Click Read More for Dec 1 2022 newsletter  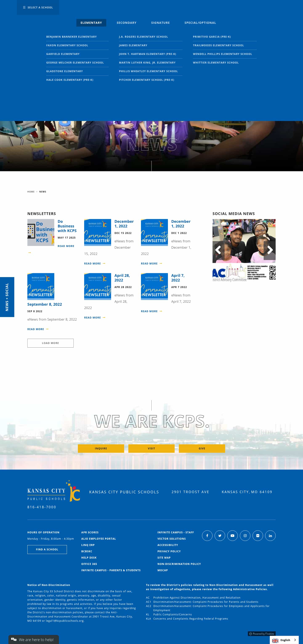coord(151,263)
